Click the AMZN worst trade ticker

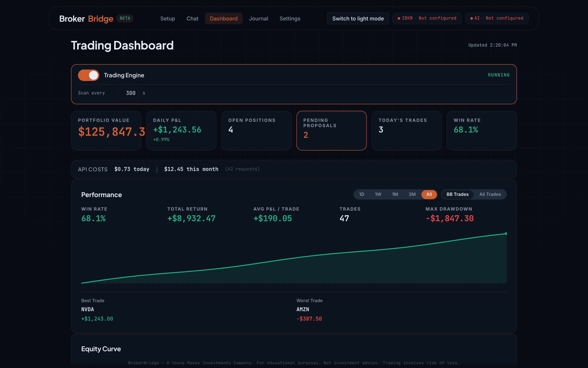(303, 309)
